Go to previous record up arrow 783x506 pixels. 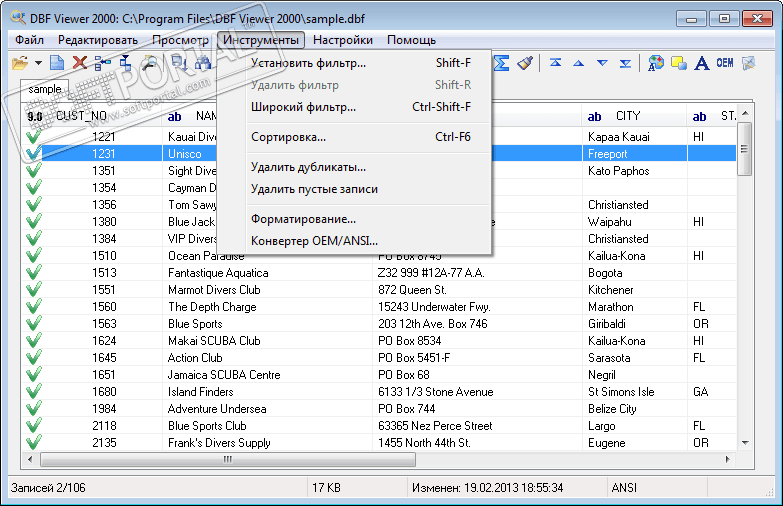point(579,63)
